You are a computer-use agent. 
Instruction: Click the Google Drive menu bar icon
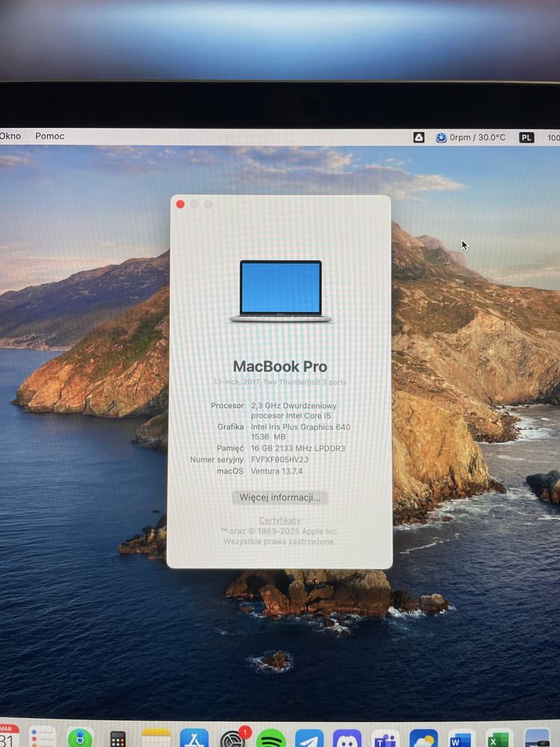coord(419,137)
